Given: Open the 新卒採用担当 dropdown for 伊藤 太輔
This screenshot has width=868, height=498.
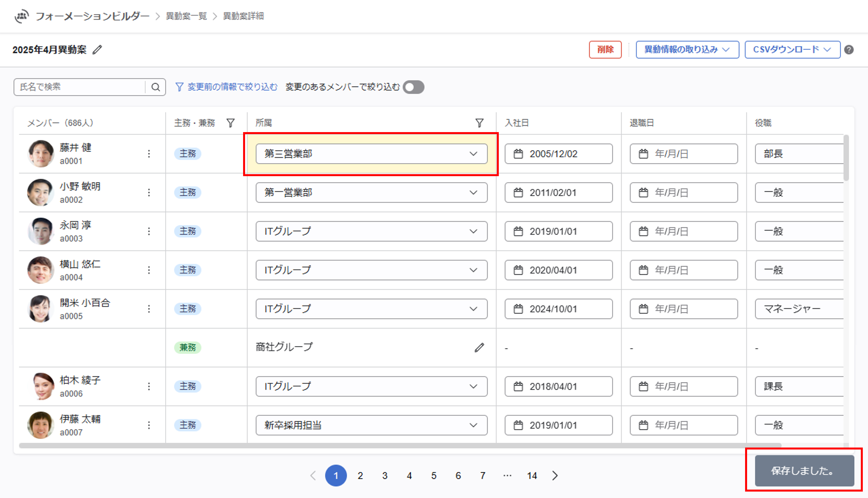Looking at the screenshot, I should (371, 425).
